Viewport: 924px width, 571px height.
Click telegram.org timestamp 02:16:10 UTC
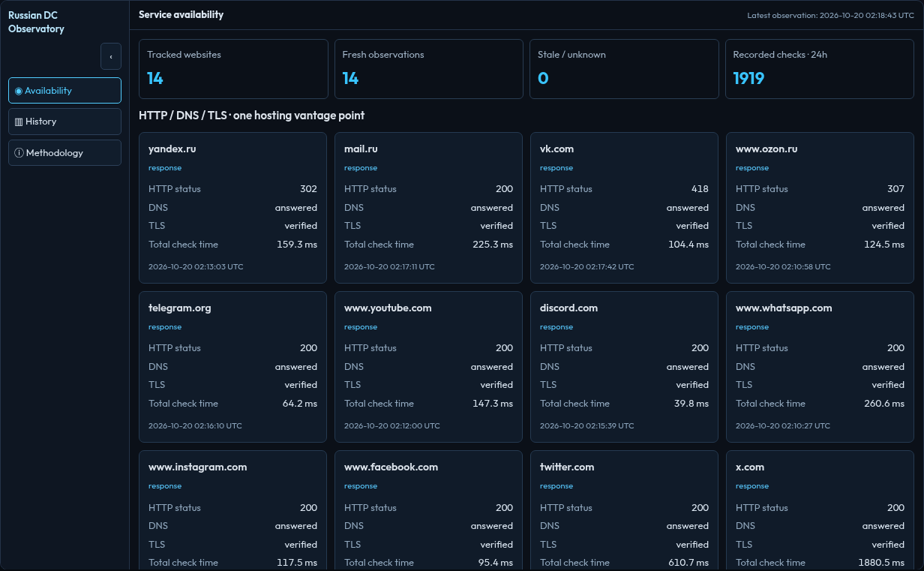tap(195, 425)
